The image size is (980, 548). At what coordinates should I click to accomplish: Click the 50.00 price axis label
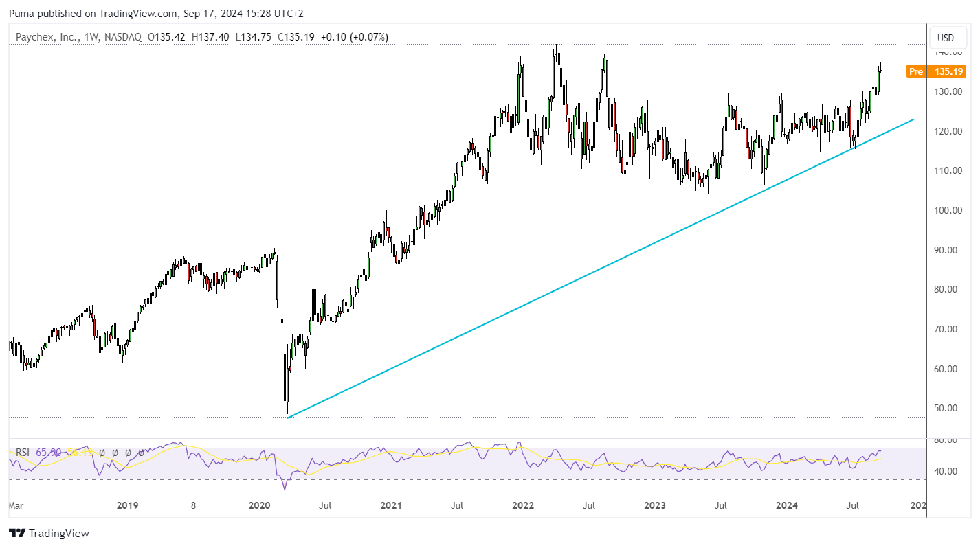948,408
